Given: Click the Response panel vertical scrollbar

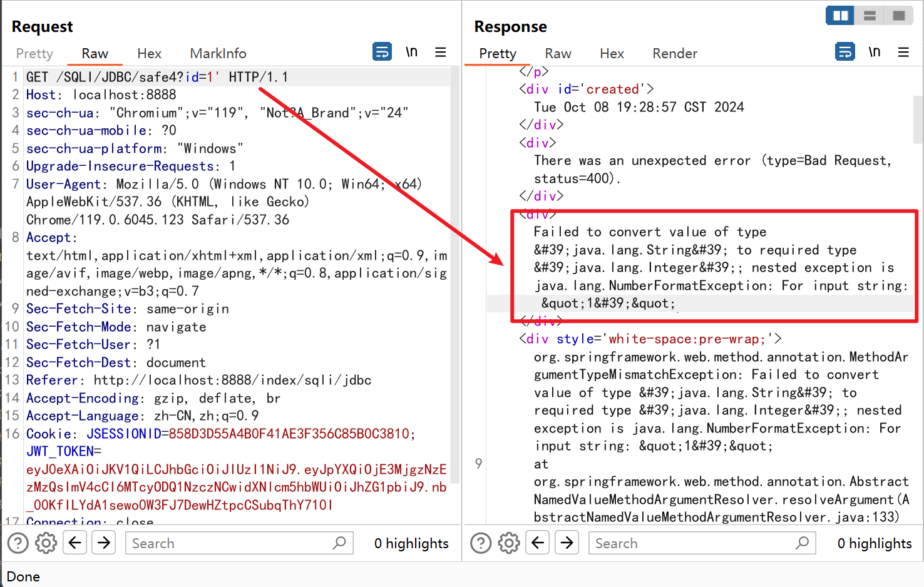Looking at the screenshot, I should point(918,119).
